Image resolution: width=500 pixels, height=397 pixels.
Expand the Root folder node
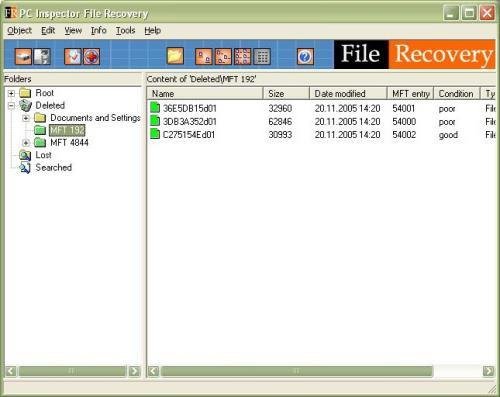(x=11, y=93)
